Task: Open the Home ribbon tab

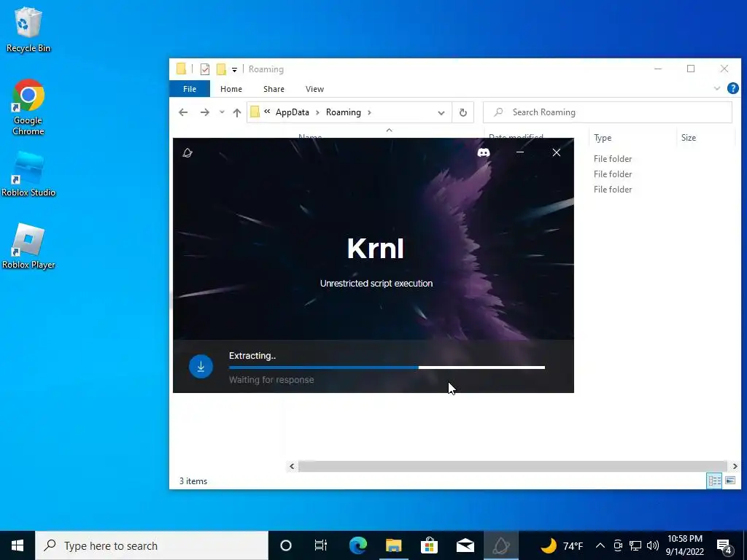Action: click(231, 89)
